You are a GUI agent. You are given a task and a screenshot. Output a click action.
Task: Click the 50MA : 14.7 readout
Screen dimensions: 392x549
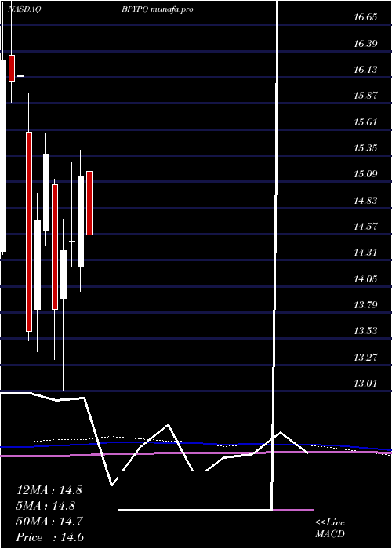tap(49, 522)
